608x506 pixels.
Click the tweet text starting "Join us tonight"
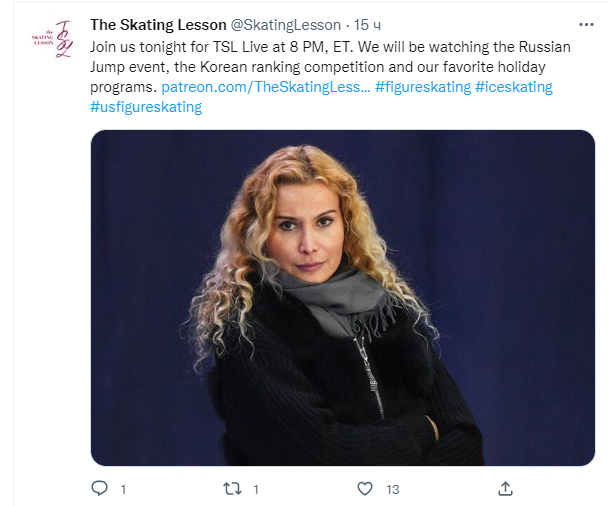140,47
